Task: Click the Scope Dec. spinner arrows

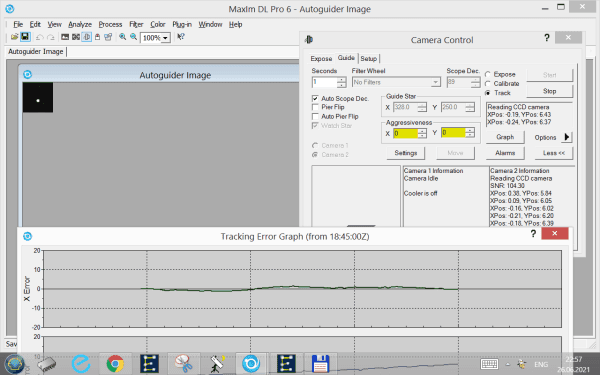Action: (475, 82)
